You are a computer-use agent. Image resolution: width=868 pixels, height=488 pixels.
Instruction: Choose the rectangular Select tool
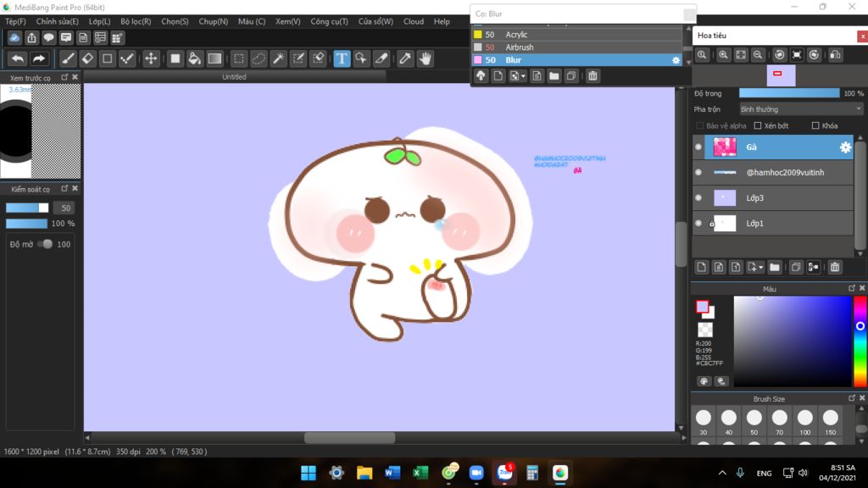click(x=238, y=58)
